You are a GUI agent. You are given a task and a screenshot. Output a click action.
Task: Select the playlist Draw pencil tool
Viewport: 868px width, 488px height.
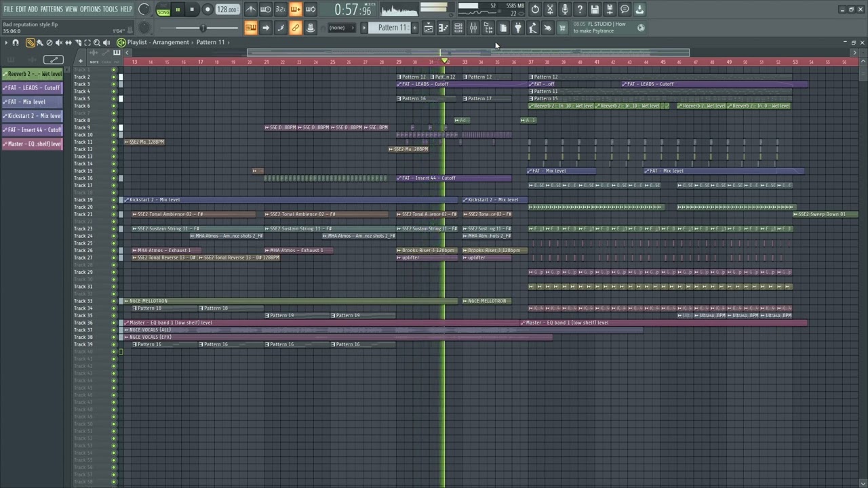coord(31,43)
